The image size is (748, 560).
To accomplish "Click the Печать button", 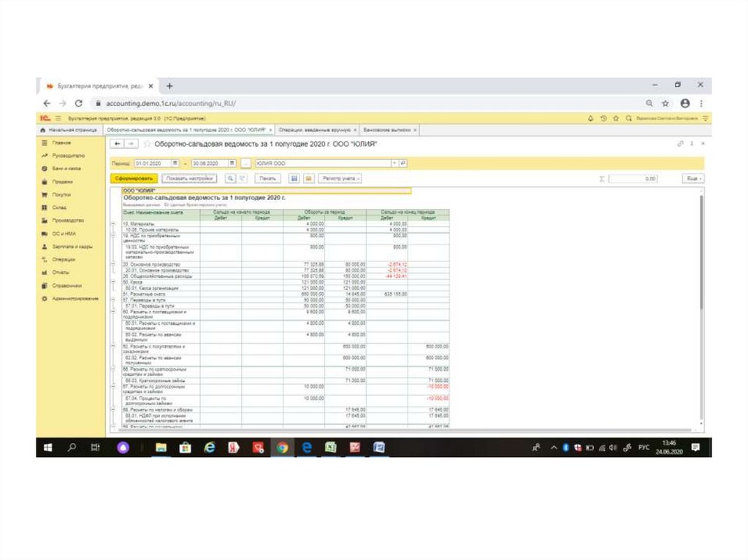I will pyautogui.click(x=267, y=178).
